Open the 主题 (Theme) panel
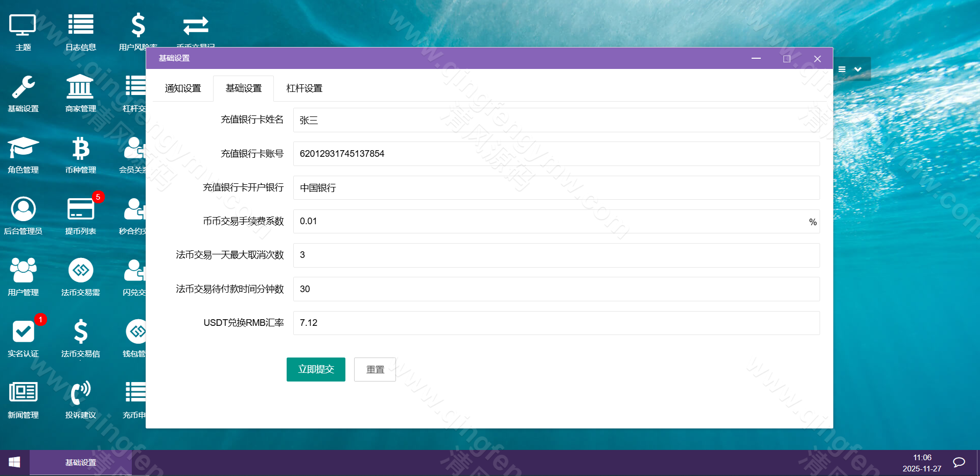980x476 pixels. (22, 31)
